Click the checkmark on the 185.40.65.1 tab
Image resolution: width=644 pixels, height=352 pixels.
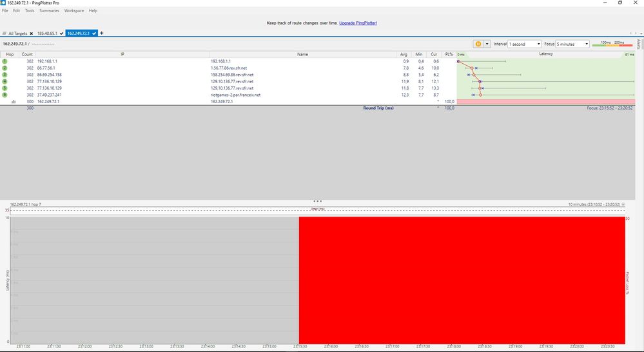pos(62,34)
